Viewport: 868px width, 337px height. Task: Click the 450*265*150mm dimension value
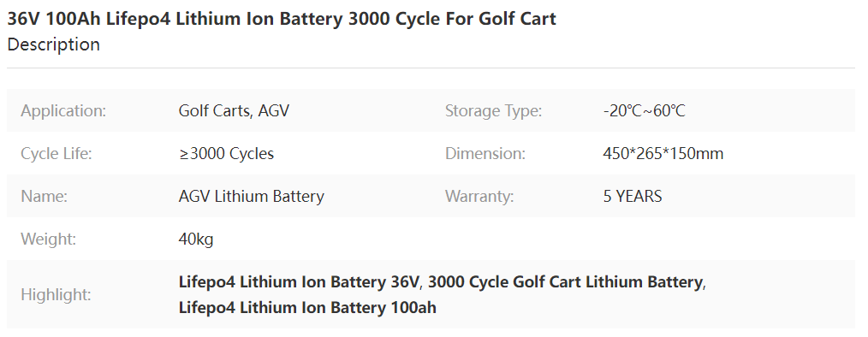point(663,153)
